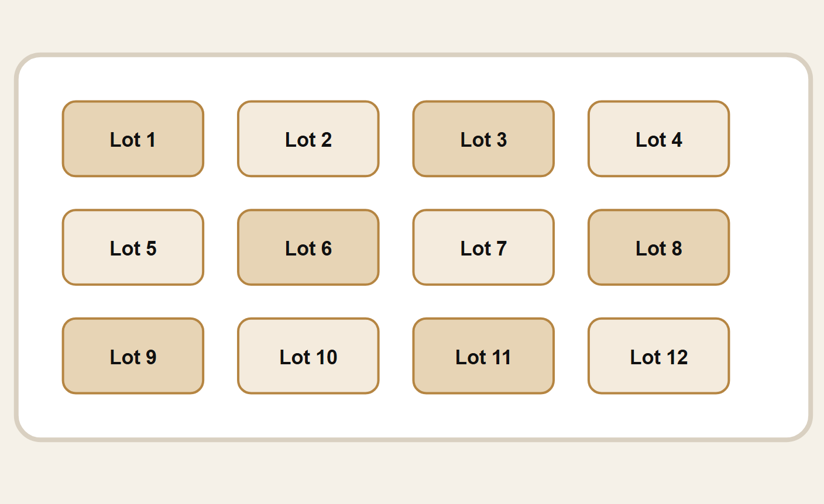Select the Lot 4 card

pyautogui.click(x=659, y=139)
